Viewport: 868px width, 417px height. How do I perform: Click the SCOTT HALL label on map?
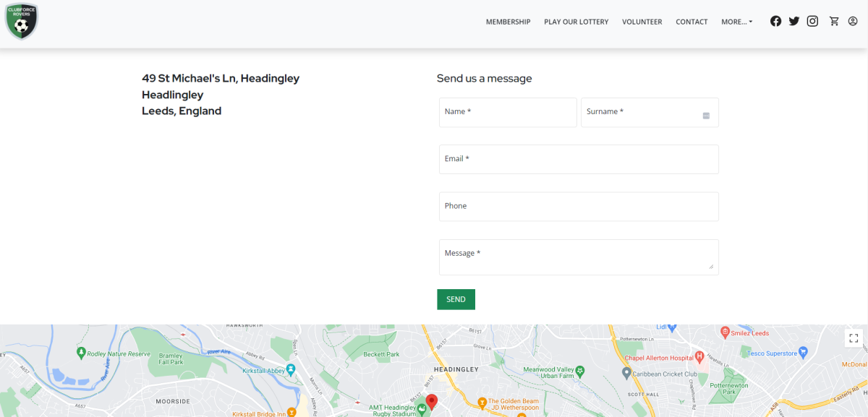(x=644, y=394)
